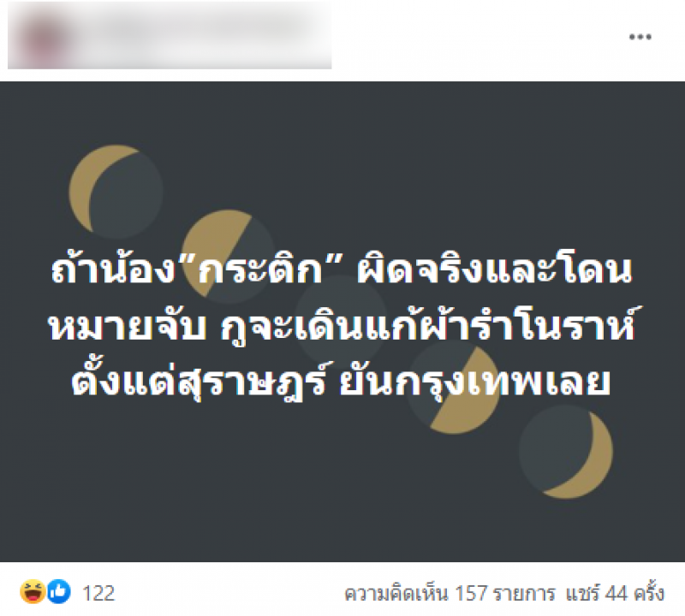Click the top-left gold crescent moon graphic
685x616 pixels.
[x=116, y=192]
